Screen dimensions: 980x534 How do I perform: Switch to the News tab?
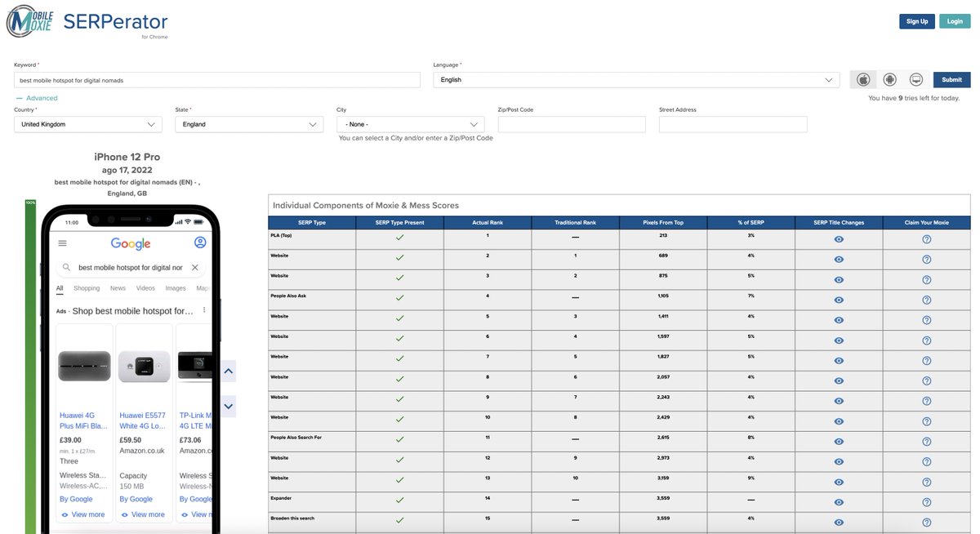118,288
